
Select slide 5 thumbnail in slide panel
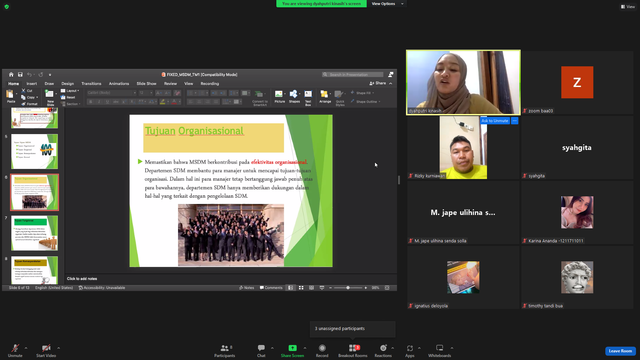point(34,151)
